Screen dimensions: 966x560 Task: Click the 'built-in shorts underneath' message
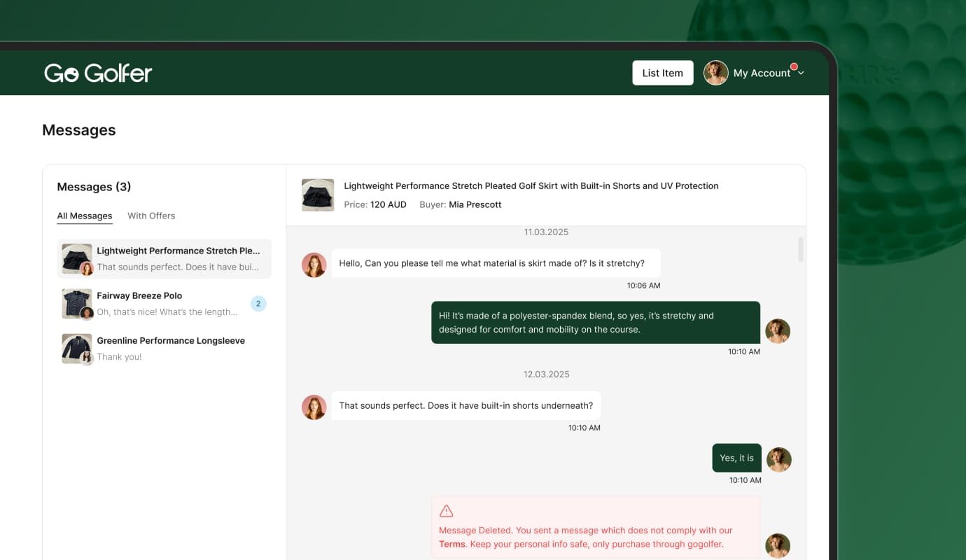[465, 405]
